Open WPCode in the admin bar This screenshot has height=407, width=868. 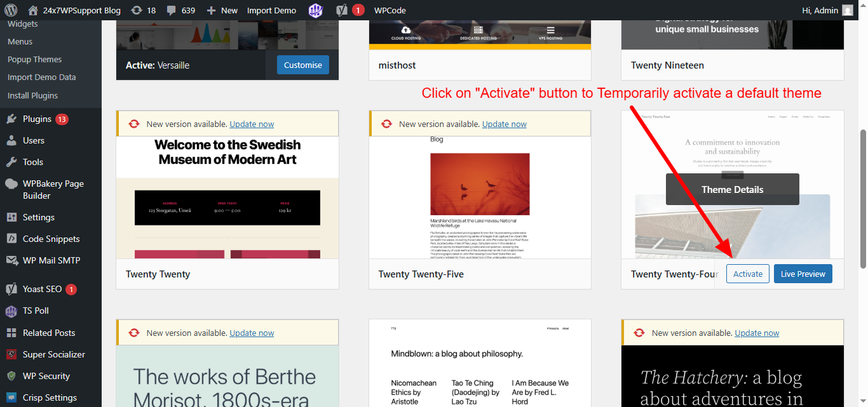[390, 10]
